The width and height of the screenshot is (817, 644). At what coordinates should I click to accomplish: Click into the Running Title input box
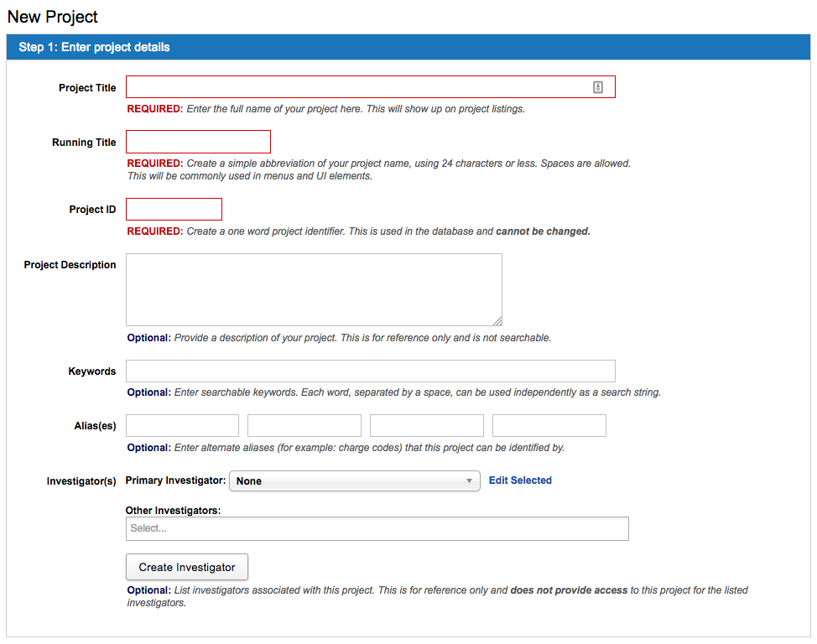tap(198, 142)
